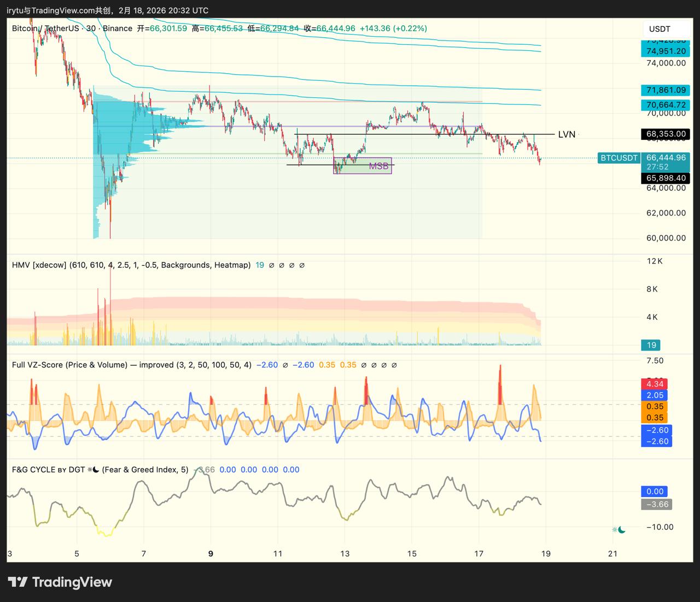Click the 15 date marker on time axis
This screenshot has height=602, width=700.
412,553
